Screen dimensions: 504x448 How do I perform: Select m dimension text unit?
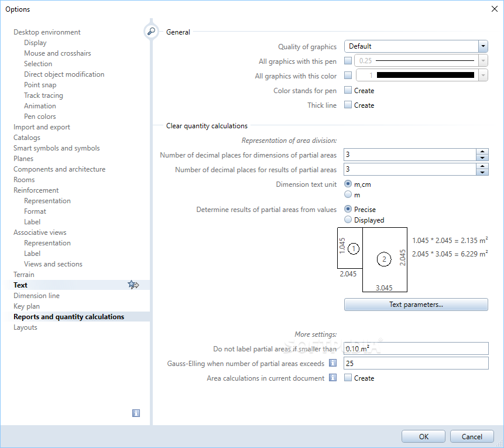click(x=348, y=194)
